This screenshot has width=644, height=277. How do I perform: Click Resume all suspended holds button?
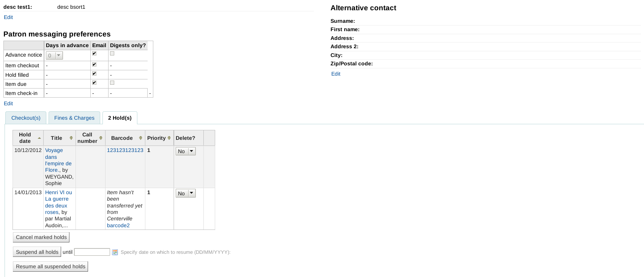point(50,266)
